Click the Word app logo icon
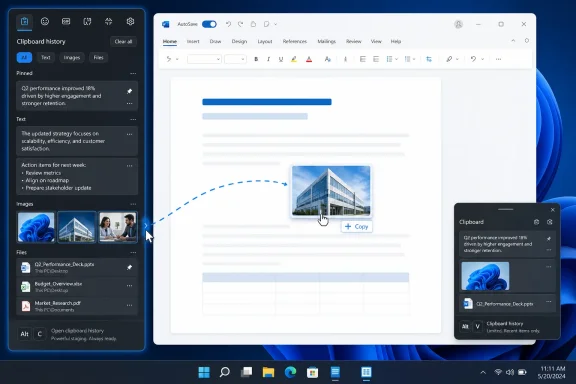This screenshot has height=384, width=576. pos(166,24)
